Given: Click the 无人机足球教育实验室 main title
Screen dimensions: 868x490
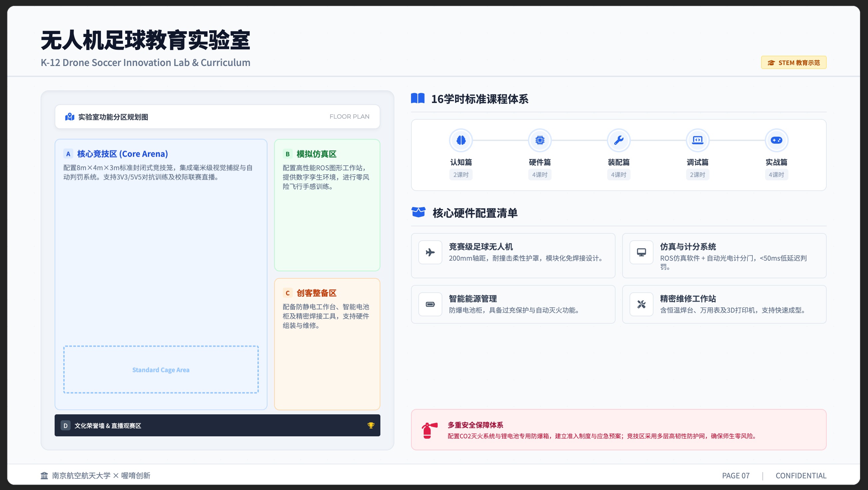Looking at the screenshot, I should pos(145,40).
